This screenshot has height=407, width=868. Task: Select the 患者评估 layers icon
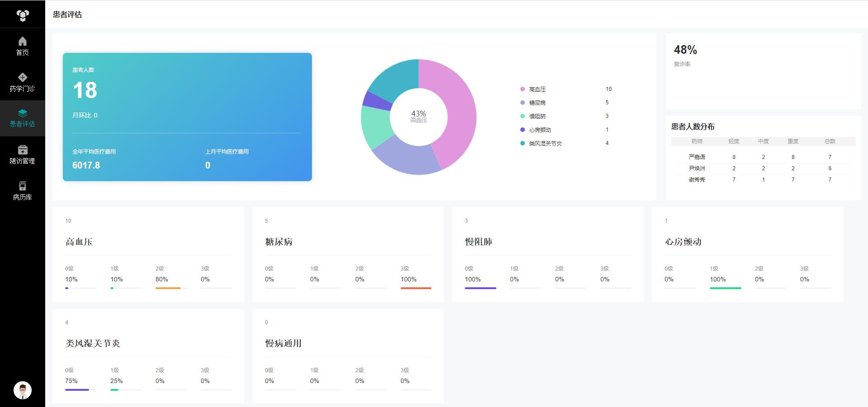click(x=23, y=113)
